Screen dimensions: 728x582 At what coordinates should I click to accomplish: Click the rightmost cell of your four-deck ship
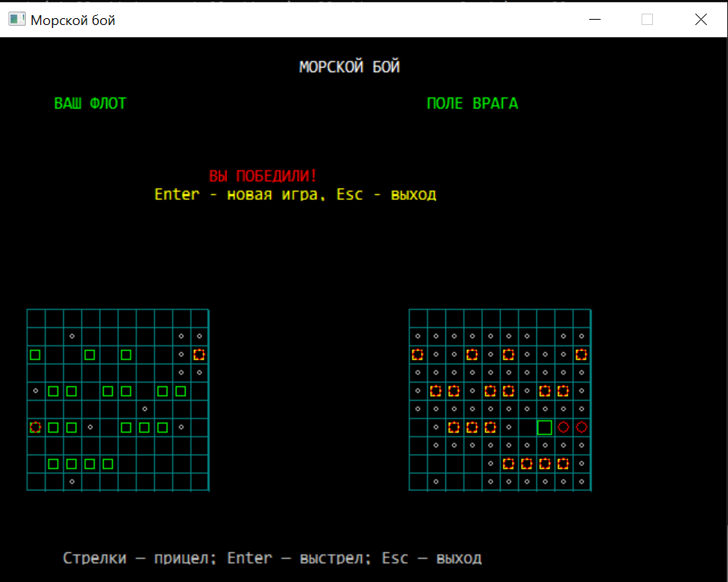click(x=108, y=464)
